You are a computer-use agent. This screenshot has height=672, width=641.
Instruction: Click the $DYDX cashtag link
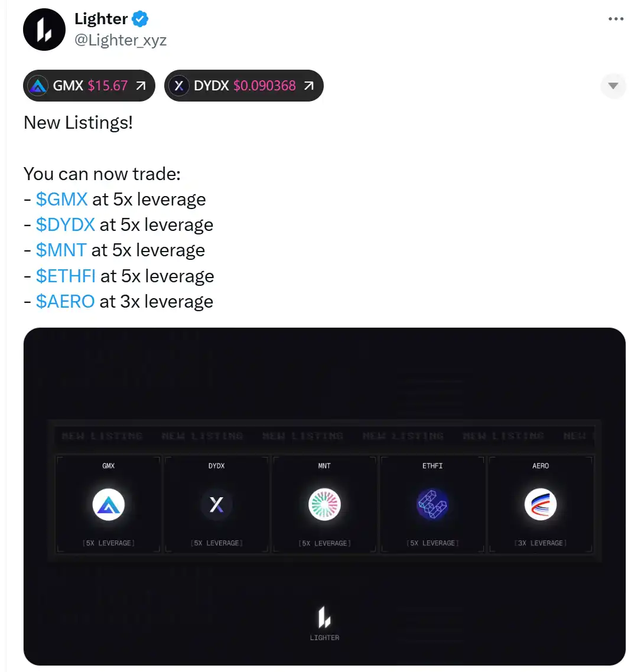[x=65, y=224]
